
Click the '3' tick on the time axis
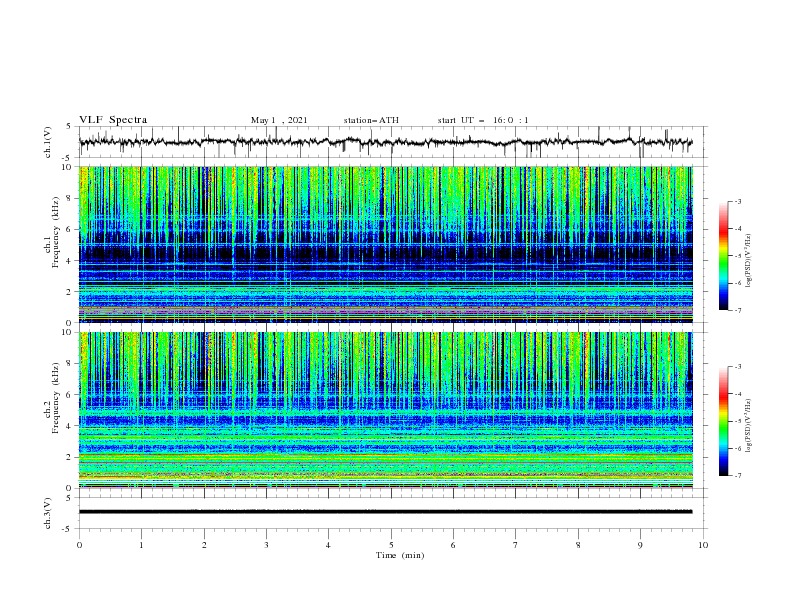(x=266, y=545)
